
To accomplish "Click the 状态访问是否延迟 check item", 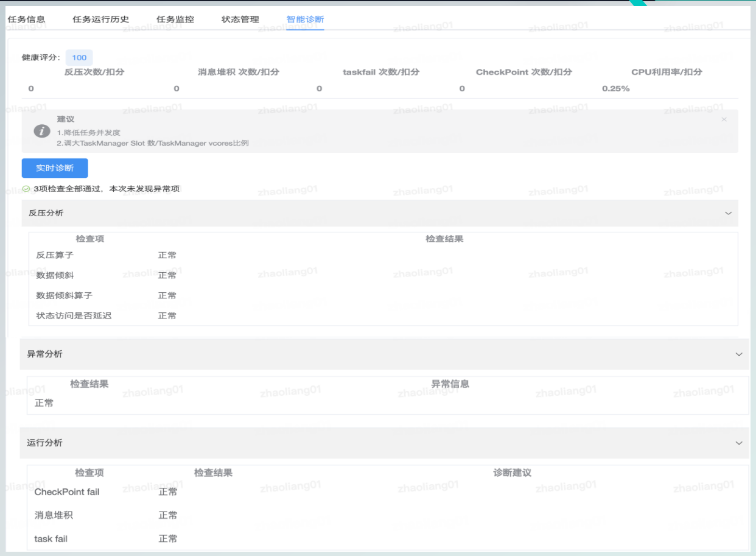I will click(x=74, y=315).
